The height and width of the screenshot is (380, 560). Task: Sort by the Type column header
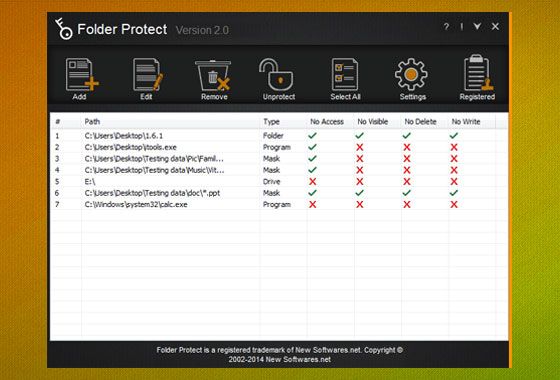271,121
